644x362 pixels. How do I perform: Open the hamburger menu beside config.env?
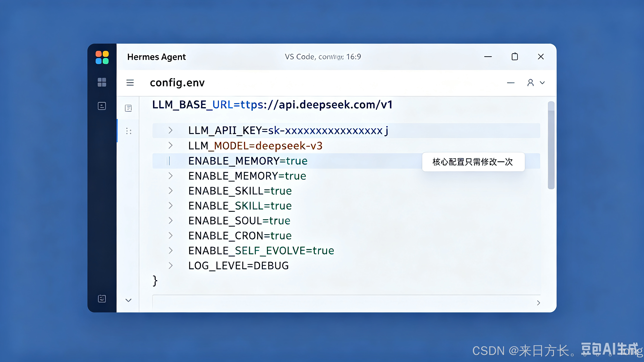coord(130,83)
